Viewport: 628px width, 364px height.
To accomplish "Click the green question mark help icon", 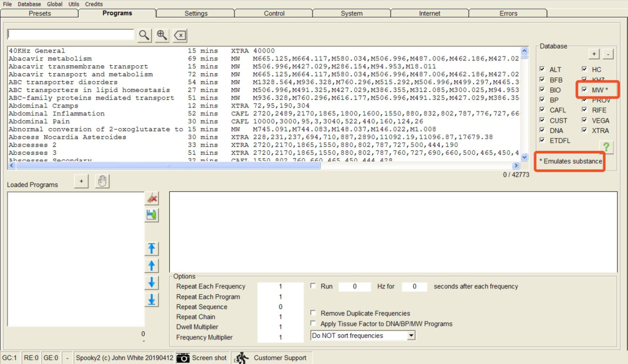I will click(606, 147).
